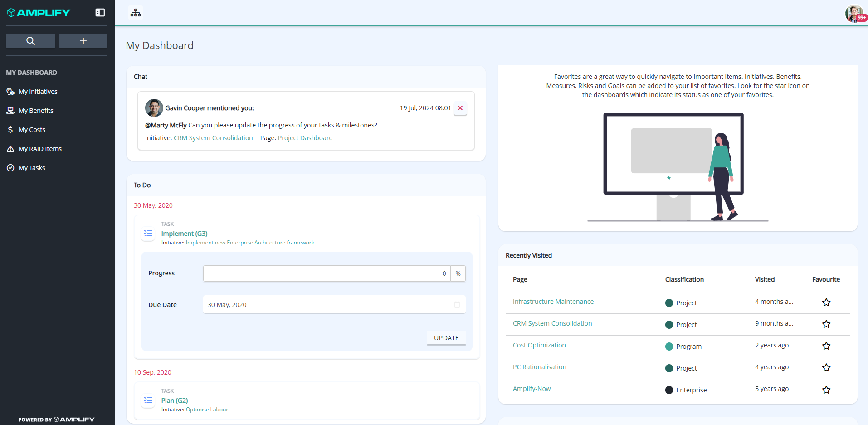The width and height of the screenshot is (868, 425).
Task: Toggle favourite star for Amplify-Now
Action: click(x=826, y=390)
